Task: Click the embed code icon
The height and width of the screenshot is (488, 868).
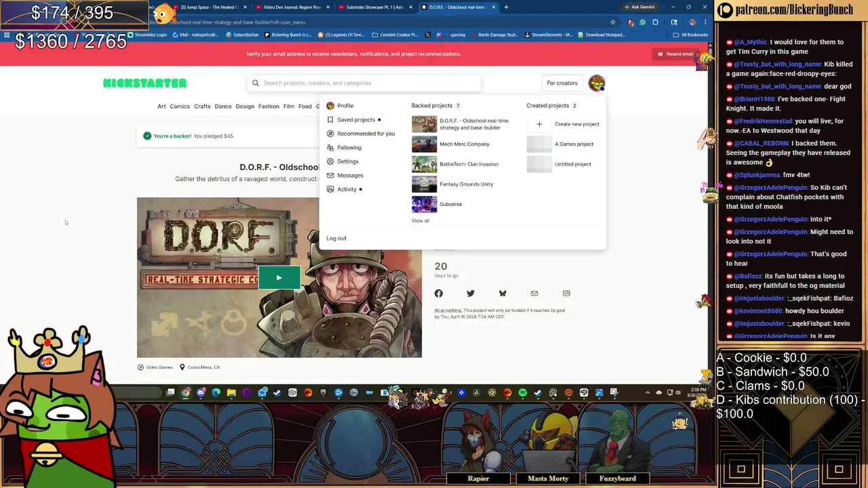Action: (566, 293)
